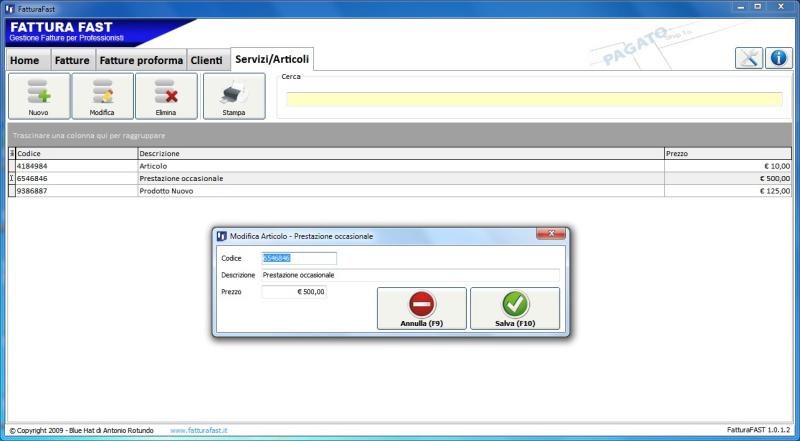Click the Stampa printer icon
The height and width of the screenshot is (441, 800).
[233, 94]
